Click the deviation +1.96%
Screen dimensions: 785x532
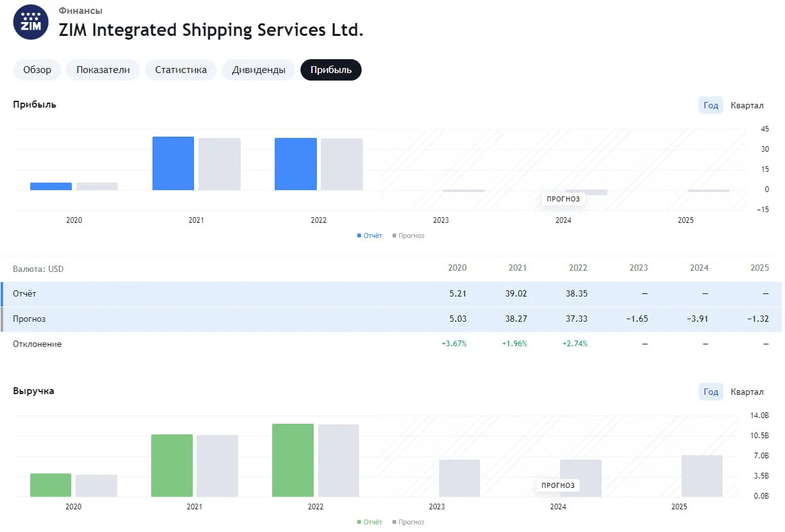[x=515, y=344]
